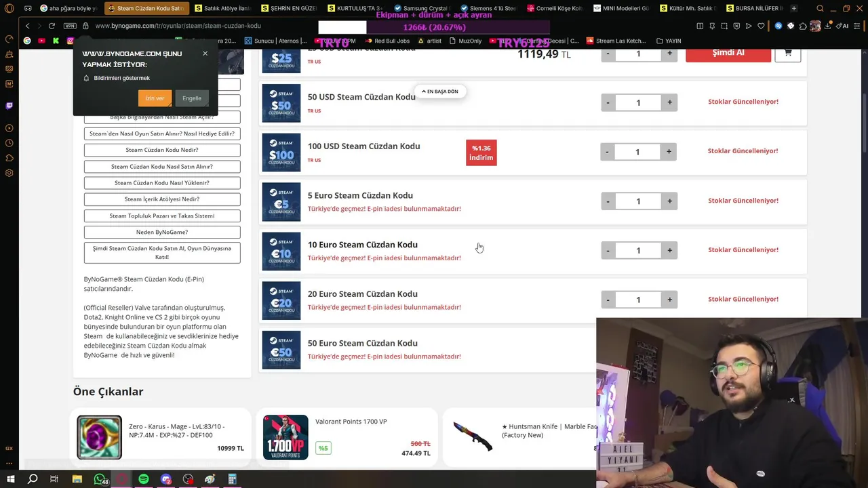Open 'Steam İçerik Atölyesi Nedir?' link
Image resolution: width=868 pixels, height=488 pixels.
(162, 199)
